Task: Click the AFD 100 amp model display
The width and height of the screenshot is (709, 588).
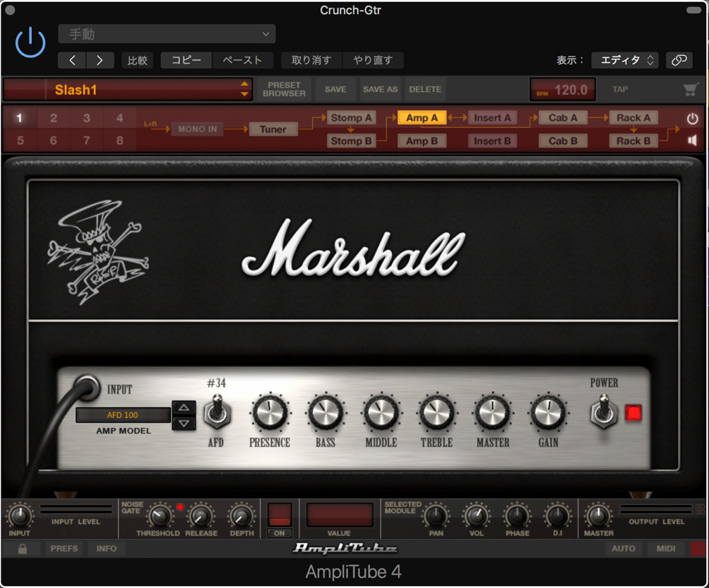Action: pos(123,415)
